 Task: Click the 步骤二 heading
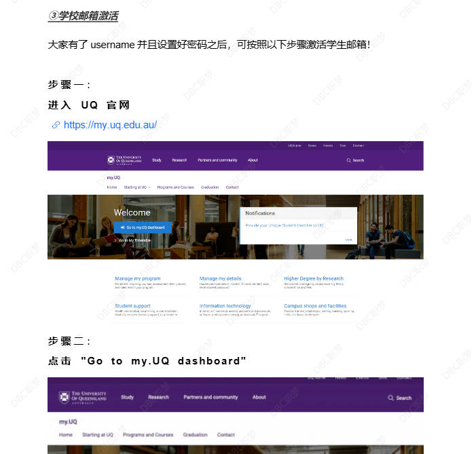click(x=69, y=341)
